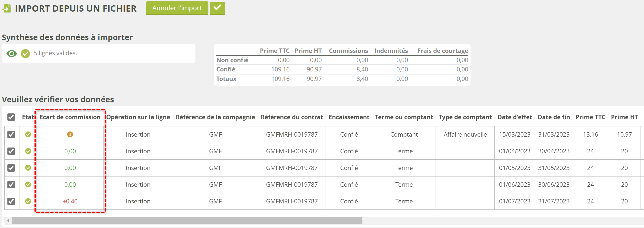Click the Prime TTC table column header
This screenshot has width=644, height=228.
pos(590,117)
